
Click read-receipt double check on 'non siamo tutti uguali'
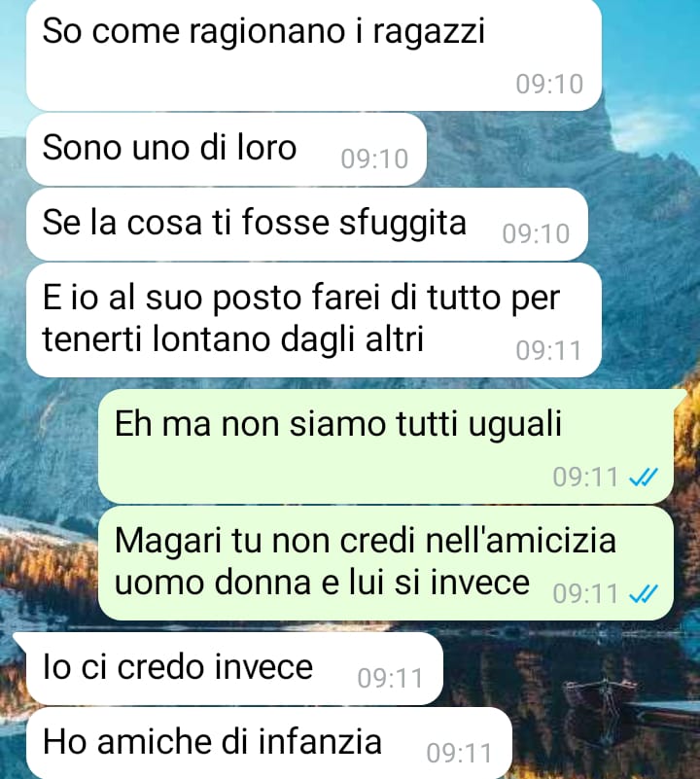[x=644, y=477]
